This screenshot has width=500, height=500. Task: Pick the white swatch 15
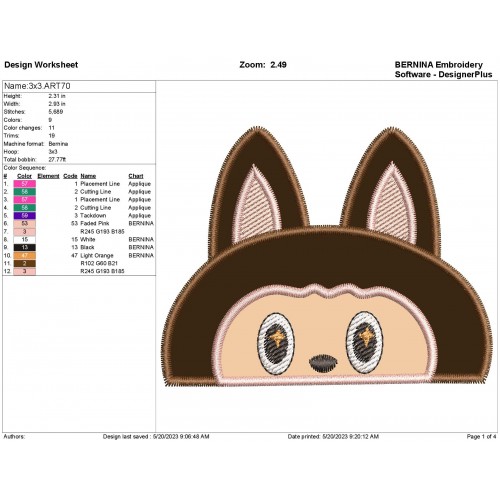click(x=24, y=240)
